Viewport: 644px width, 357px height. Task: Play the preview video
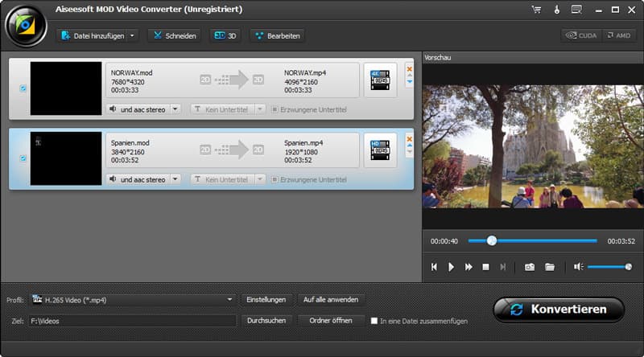pyautogui.click(x=451, y=267)
